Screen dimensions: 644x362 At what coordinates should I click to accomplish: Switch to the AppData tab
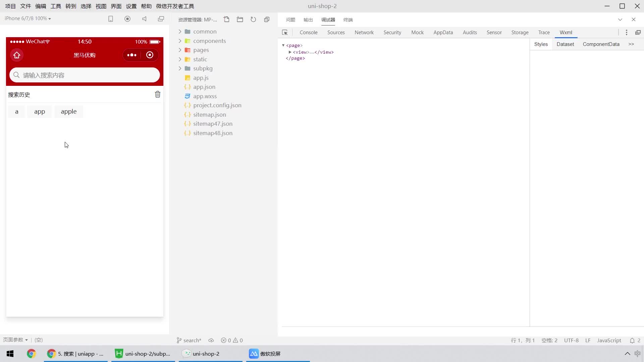pyautogui.click(x=443, y=33)
